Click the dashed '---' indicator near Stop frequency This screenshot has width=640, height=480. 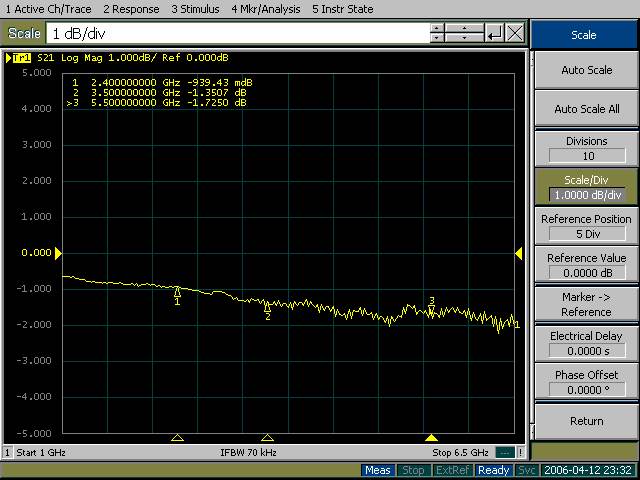pyautogui.click(x=504, y=453)
